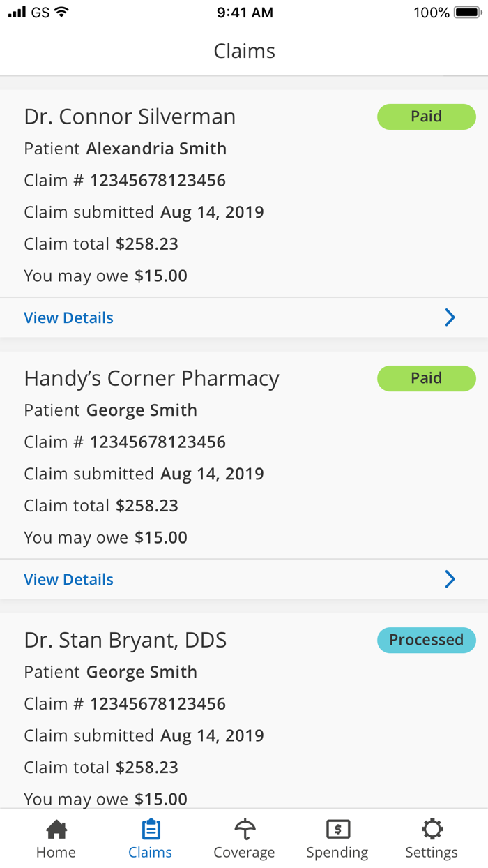This screenshot has width=488, height=868.
Task: Expand Dr. Connor Silverman claim chevron
Action: click(x=450, y=318)
